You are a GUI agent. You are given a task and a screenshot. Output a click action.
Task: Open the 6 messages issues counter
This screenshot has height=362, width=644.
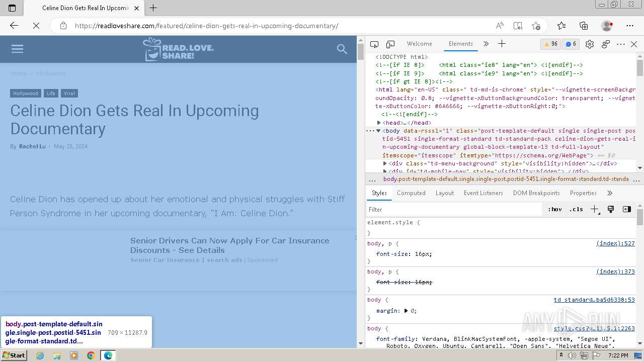tap(571, 44)
